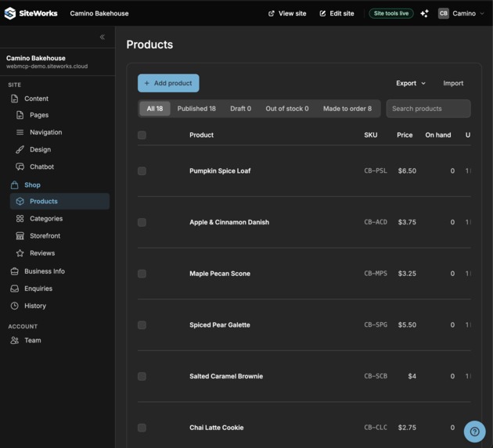The height and width of the screenshot is (448, 493).
Task: Select the Out of stock 0 tab
Action: point(287,109)
